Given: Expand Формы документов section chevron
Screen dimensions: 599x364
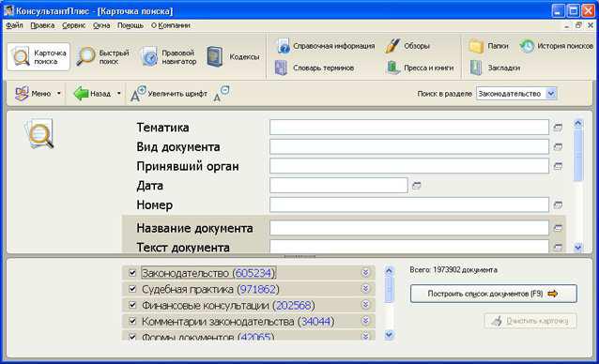Looking at the screenshot, I should 365,336.
